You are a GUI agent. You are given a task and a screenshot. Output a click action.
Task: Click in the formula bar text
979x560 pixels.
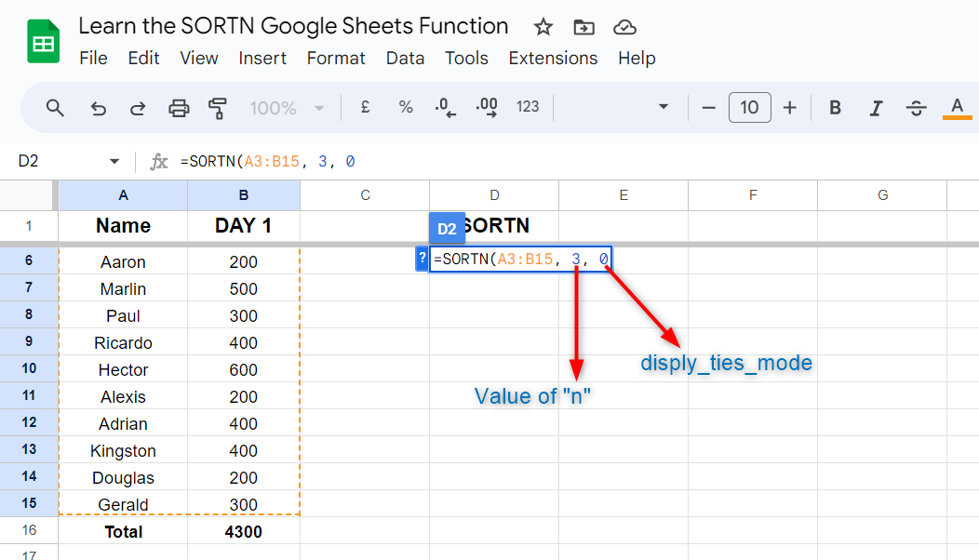pyautogui.click(x=268, y=162)
